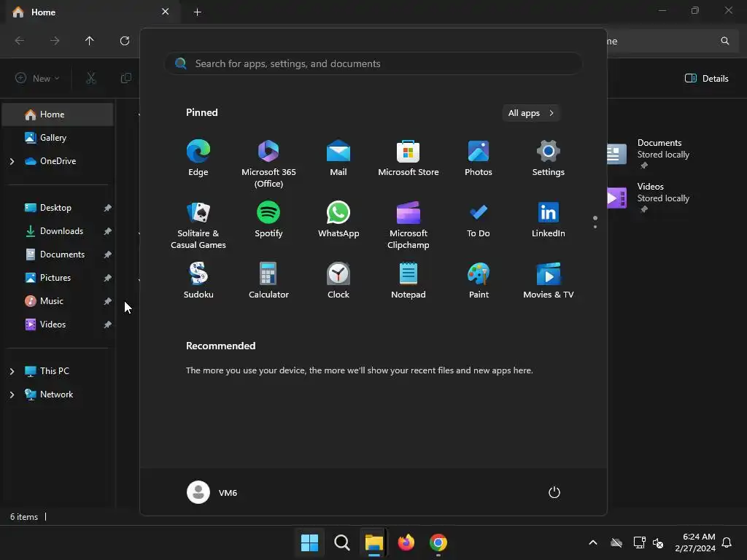Click the Explorer search magnifier
Viewport: 747px width, 560px height.
click(724, 41)
